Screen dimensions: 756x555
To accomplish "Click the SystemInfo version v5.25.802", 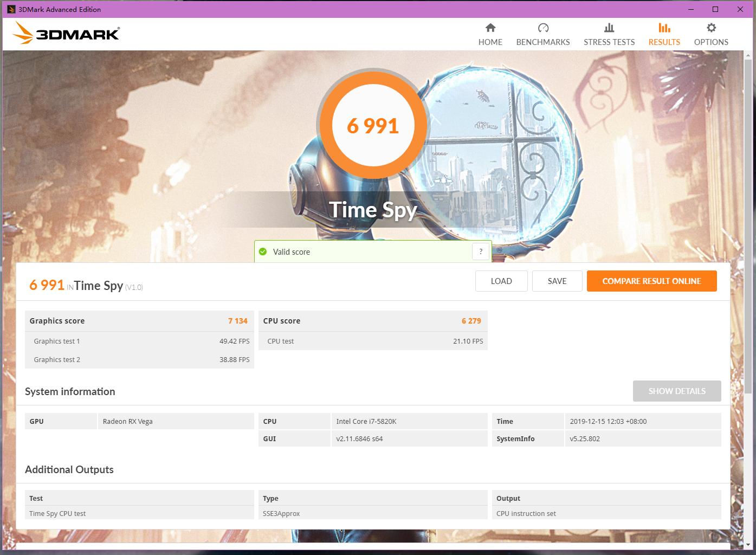I will (x=585, y=438).
